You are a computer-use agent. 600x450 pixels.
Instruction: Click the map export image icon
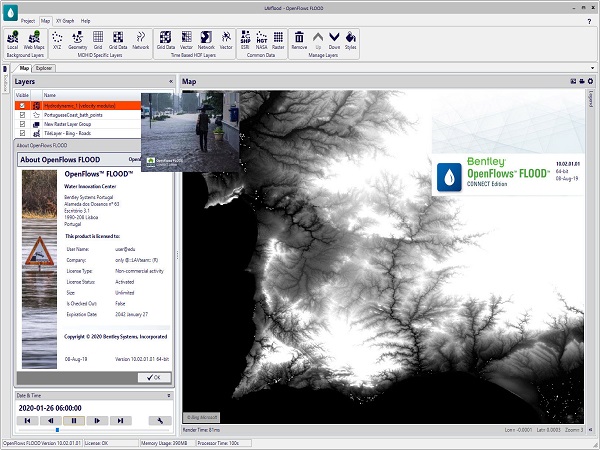pyautogui.click(x=573, y=81)
